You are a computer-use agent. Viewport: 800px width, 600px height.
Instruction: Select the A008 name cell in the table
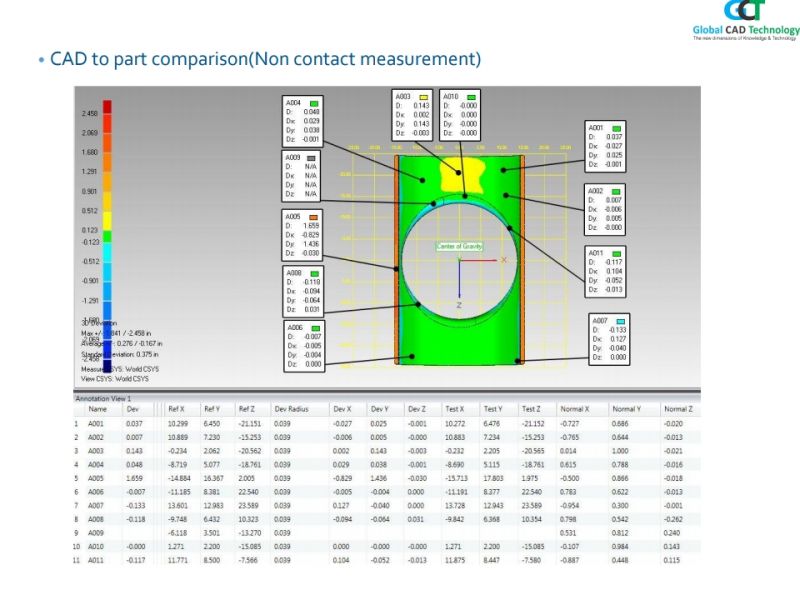pyautogui.click(x=95, y=519)
